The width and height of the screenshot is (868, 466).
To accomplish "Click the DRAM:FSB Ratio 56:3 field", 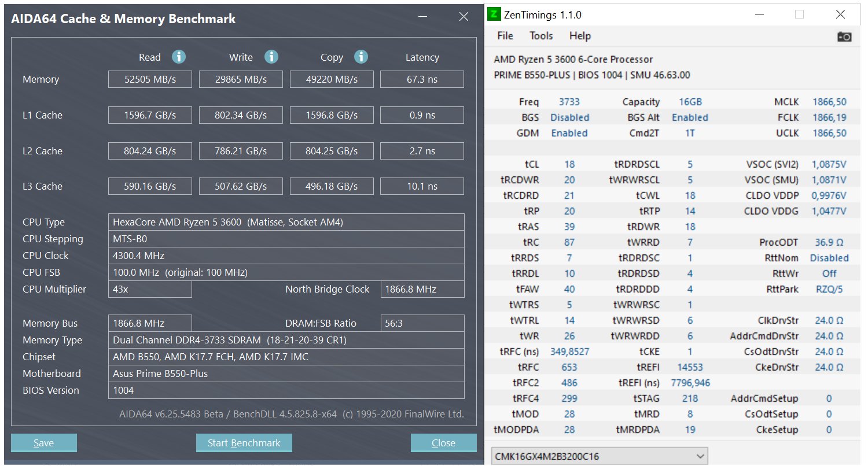I will tap(422, 323).
